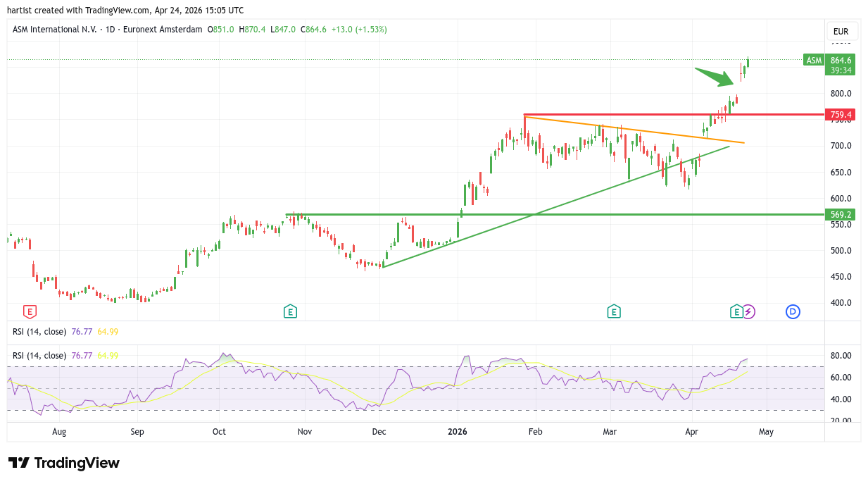Select the red 759.4 price level label
Screen dimensions: 868x484
click(841, 114)
